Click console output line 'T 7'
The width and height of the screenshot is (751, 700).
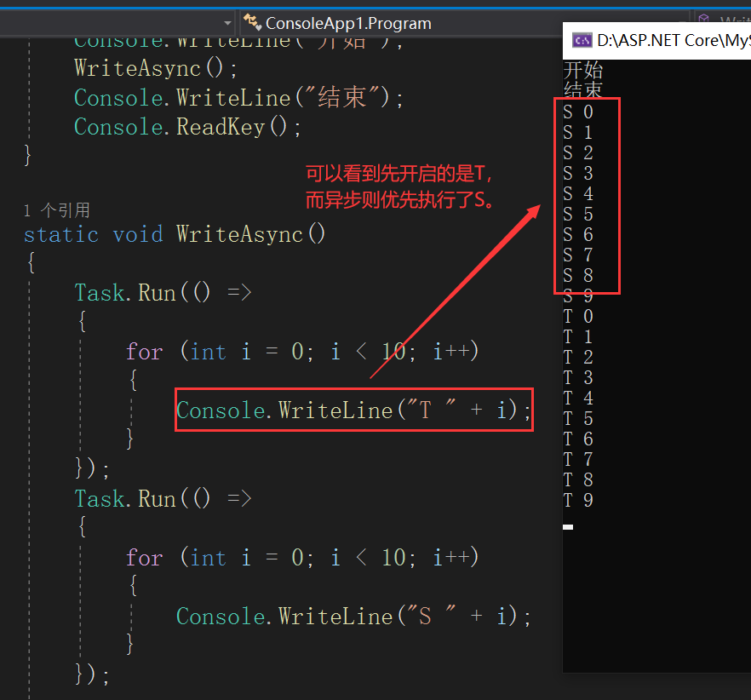(x=578, y=460)
